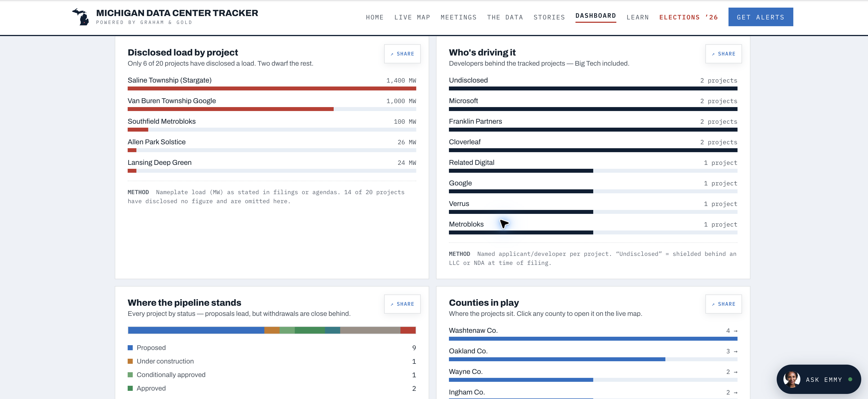The height and width of the screenshot is (399, 868).
Task: Click the Allen Park Solstice label
Action: coord(156,142)
